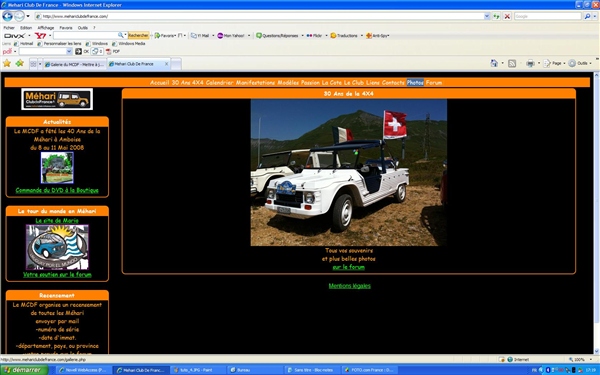Screen dimensions: 600x375
Task: Click the Quick Tabs grid icon
Action: (34, 64)
